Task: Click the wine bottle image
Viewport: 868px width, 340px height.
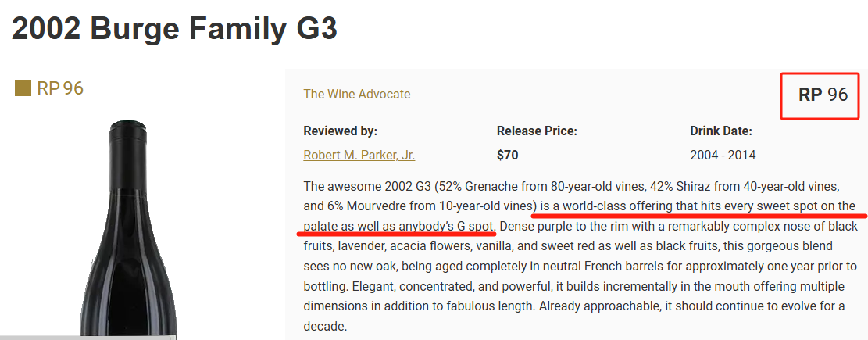Action: [129, 228]
